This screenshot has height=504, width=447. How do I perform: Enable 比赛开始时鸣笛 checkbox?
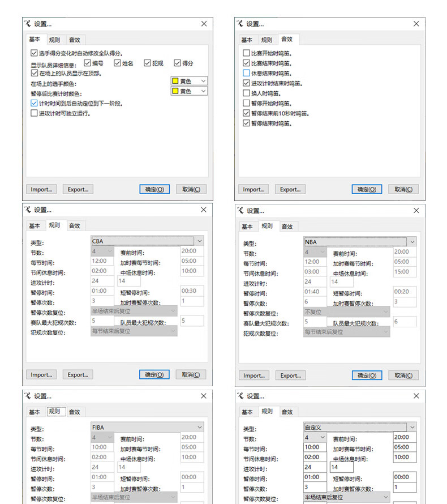pyautogui.click(x=246, y=53)
